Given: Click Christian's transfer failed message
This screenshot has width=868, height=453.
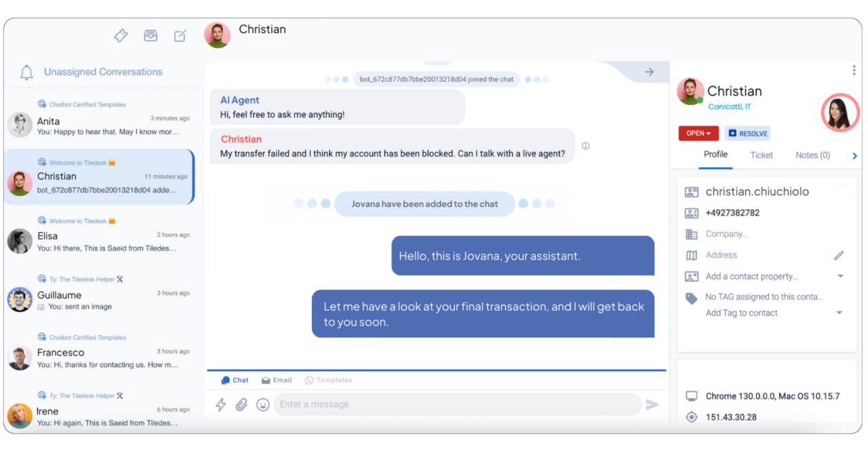Looking at the screenshot, I should click(x=393, y=146).
